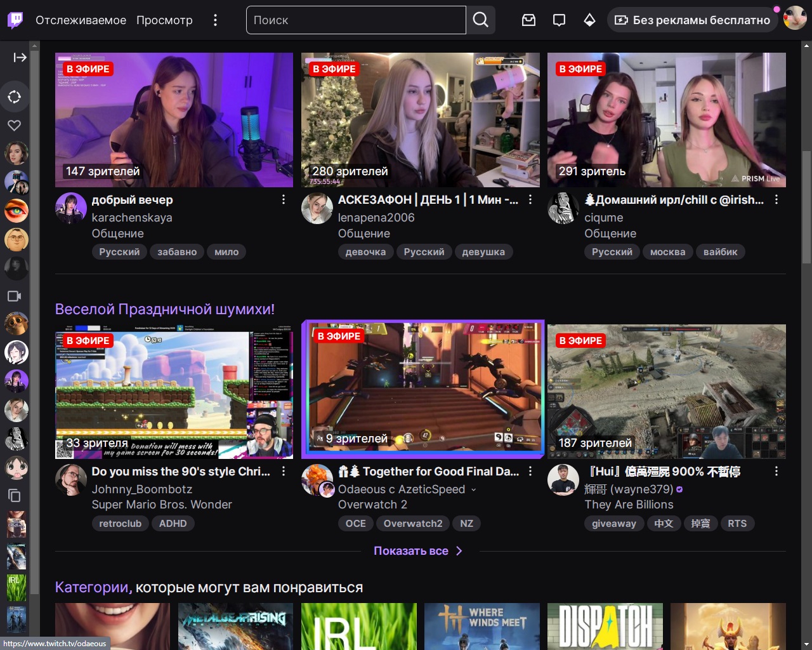Open Metal Gear Rising category cover
Screen dimensions: 812x650
tap(235, 627)
